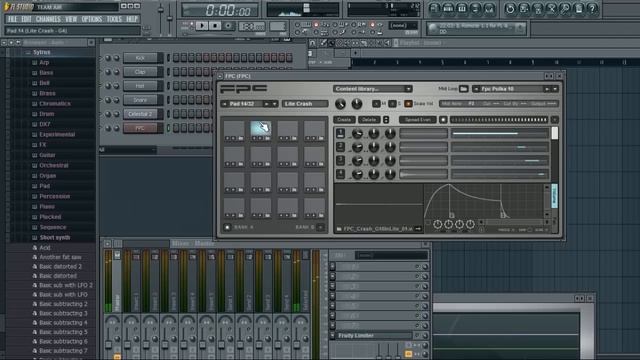Viewport: 640px width, 360px height.
Task: Open the FILE menu
Action: [x=12, y=19]
